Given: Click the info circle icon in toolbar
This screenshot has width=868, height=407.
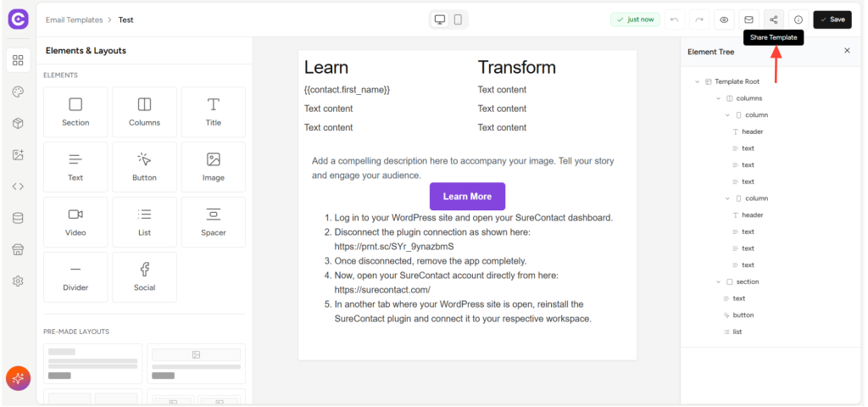Looking at the screenshot, I should pos(798,20).
